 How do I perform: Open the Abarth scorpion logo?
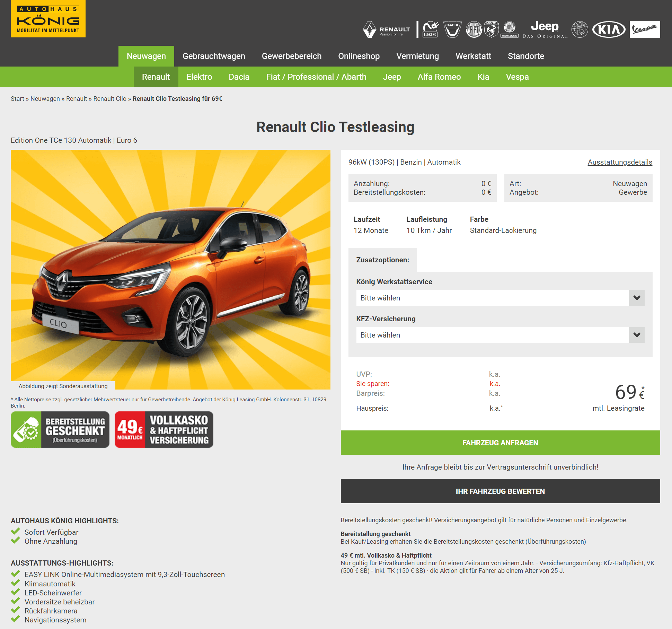[x=492, y=29]
